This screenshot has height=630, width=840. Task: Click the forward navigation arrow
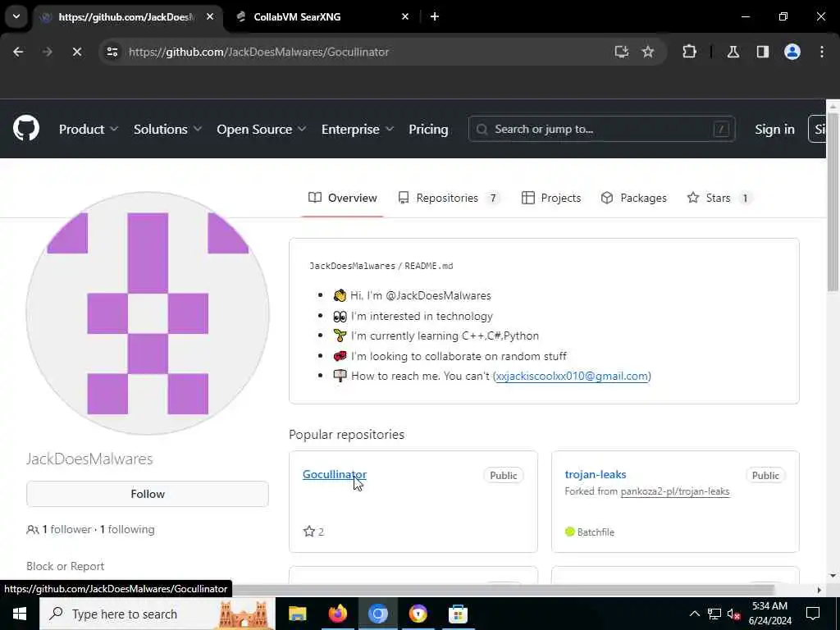tap(47, 52)
